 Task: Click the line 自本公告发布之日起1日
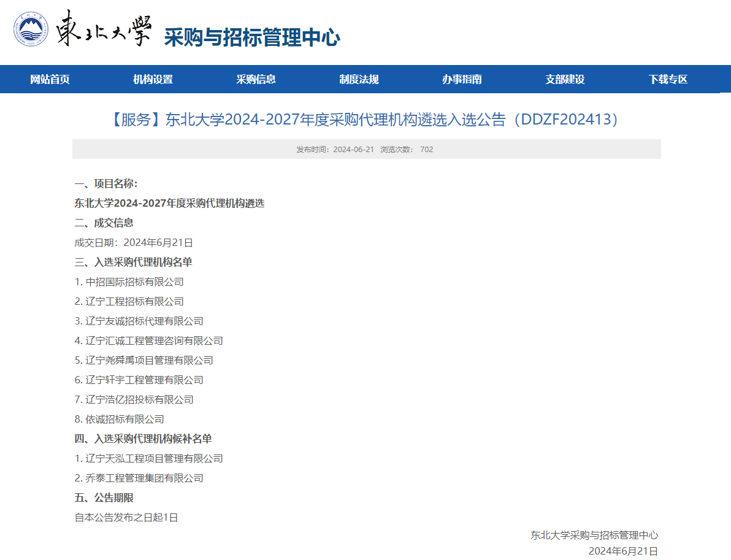[126, 517]
